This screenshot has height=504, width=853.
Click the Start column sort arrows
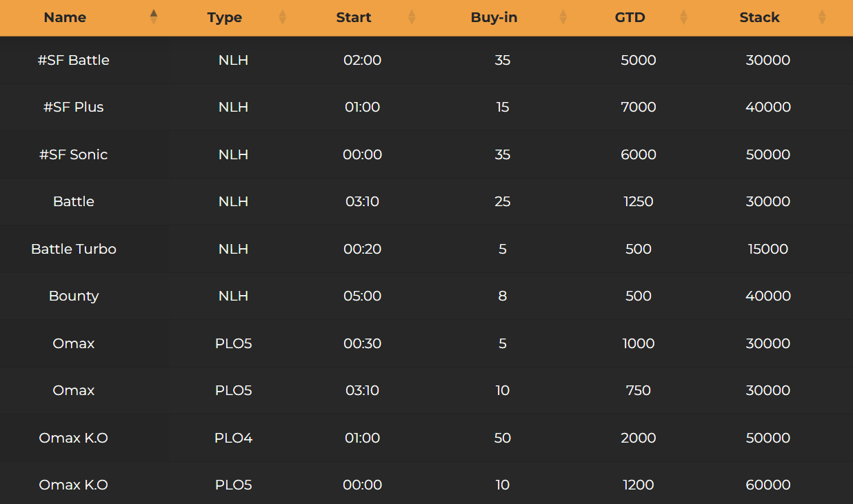tap(412, 17)
